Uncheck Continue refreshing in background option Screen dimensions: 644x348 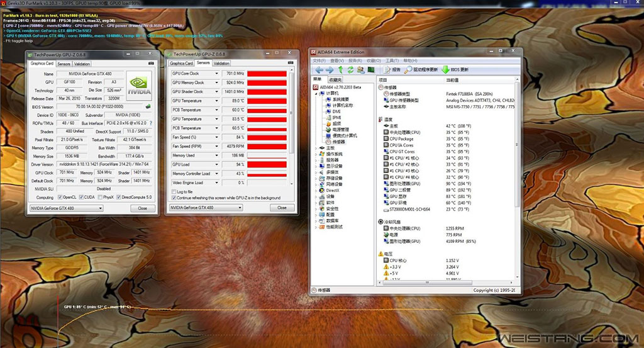174,197
